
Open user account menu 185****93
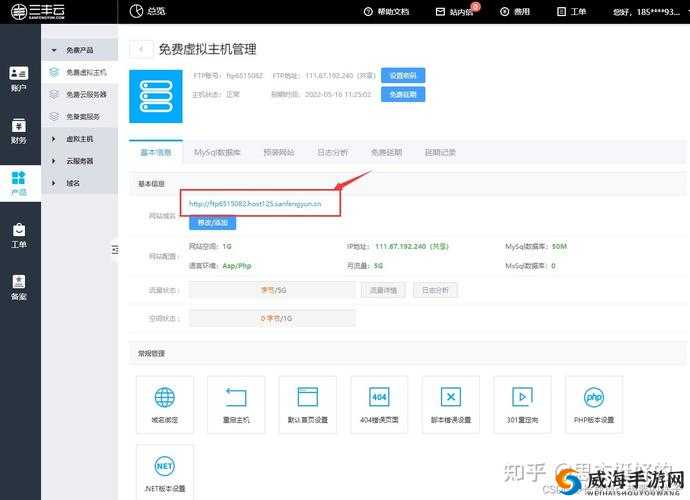point(646,12)
